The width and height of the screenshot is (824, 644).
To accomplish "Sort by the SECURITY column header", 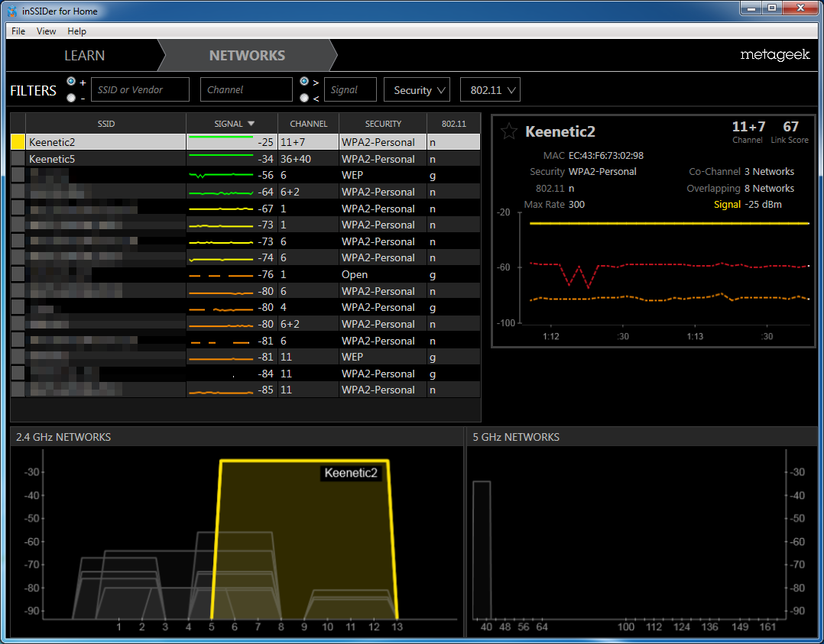I will coord(383,124).
